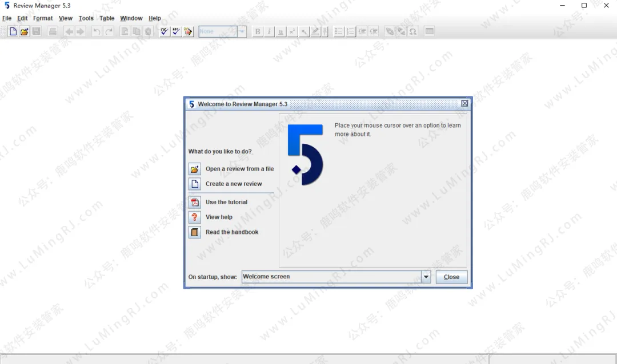
Task: Click the Copy toolbar icon
Action: tap(137, 31)
